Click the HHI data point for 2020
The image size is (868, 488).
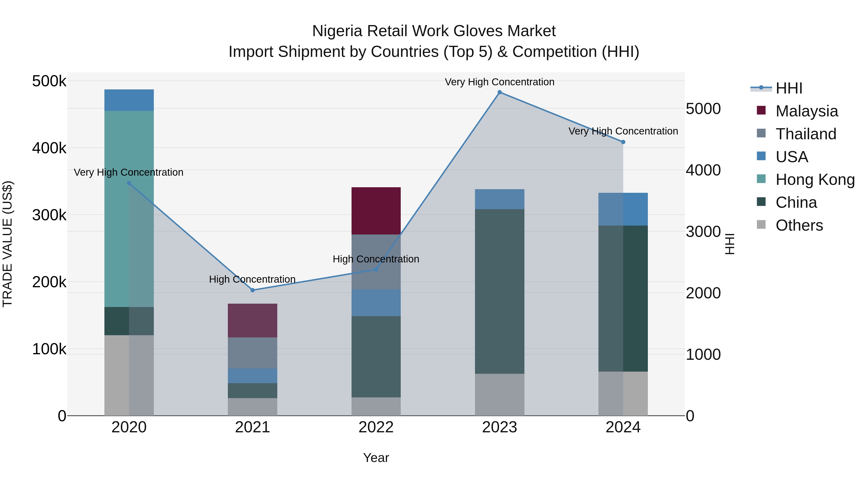[129, 183]
